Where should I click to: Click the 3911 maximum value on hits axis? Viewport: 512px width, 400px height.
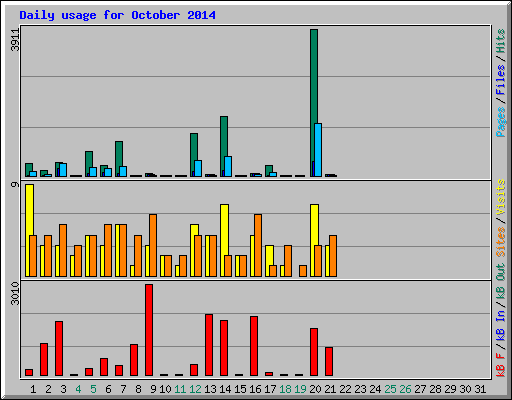click(15, 40)
